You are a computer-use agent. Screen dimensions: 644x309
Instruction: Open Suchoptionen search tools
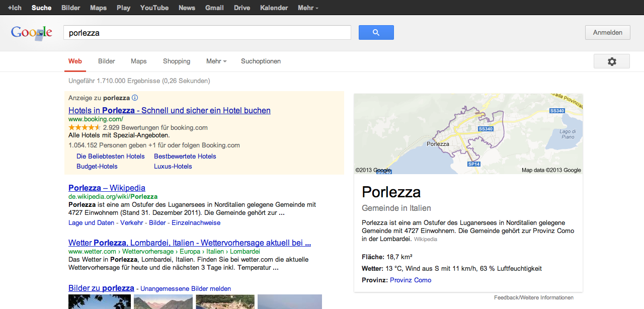261,61
